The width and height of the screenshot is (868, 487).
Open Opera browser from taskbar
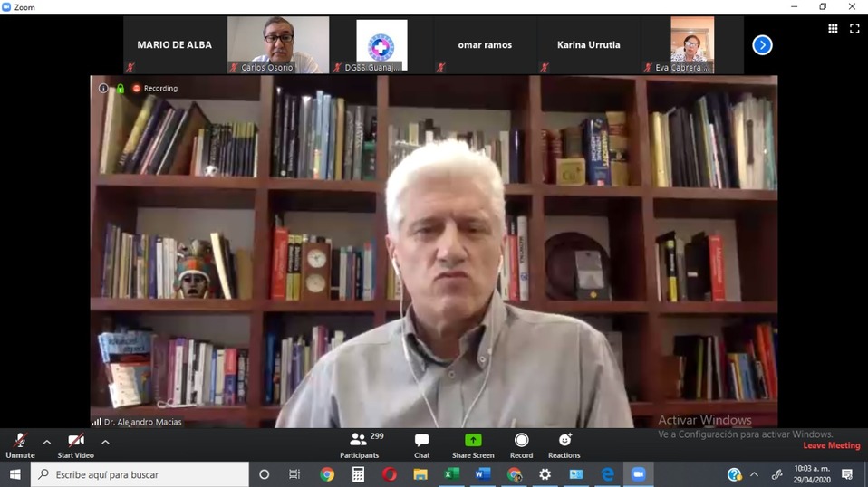tap(390, 474)
